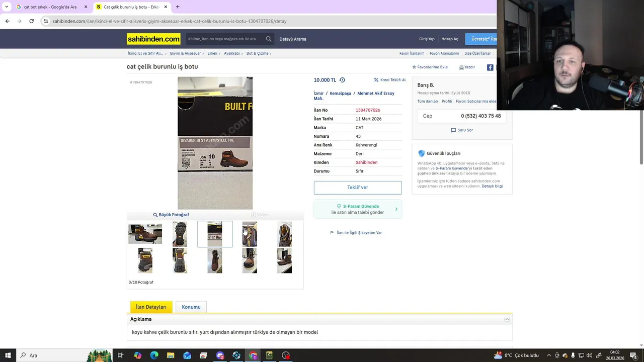Click seller Profili link
Image resolution: width=644 pixels, height=362 pixels.
coord(447,101)
